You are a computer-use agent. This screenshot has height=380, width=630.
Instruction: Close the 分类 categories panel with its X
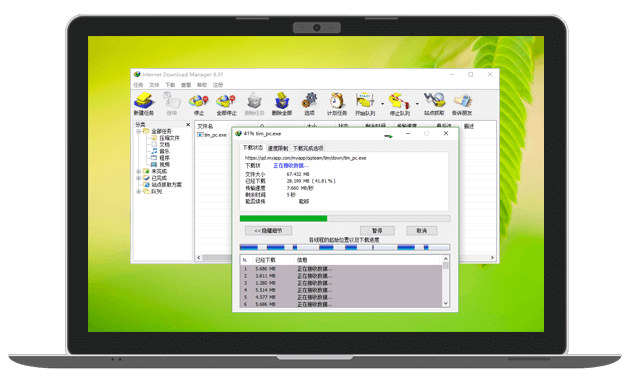click(188, 125)
